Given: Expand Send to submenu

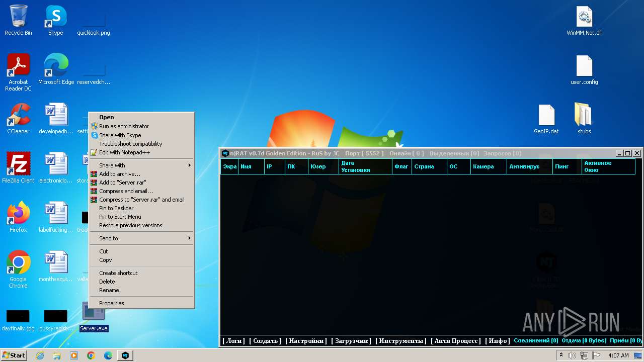Looking at the screenshot, I should coord(141,238).
